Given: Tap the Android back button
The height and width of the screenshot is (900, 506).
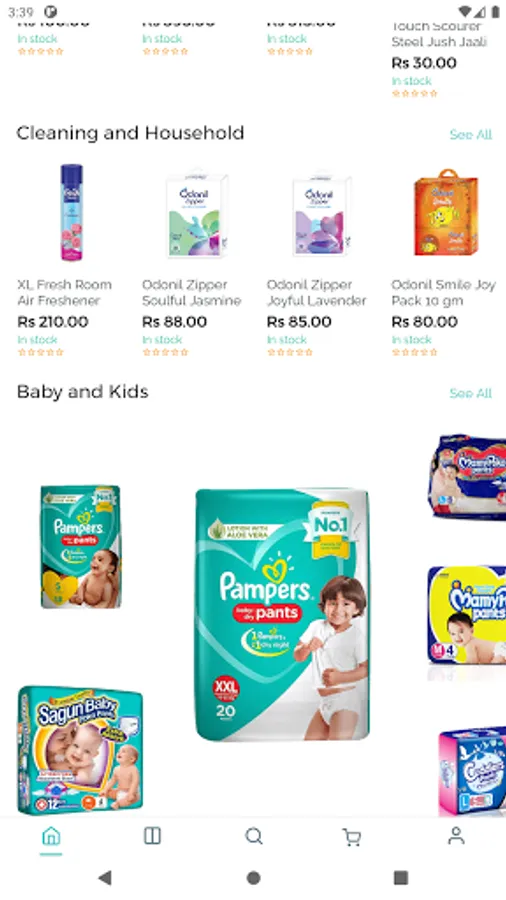Looking at the screenshot, I should (x=104, y=877).
